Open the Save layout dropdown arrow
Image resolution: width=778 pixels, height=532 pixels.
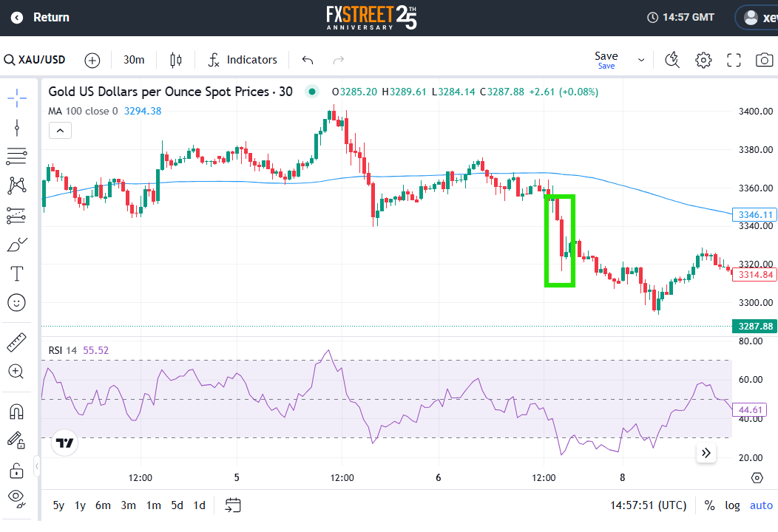click(x=641, y=60)
